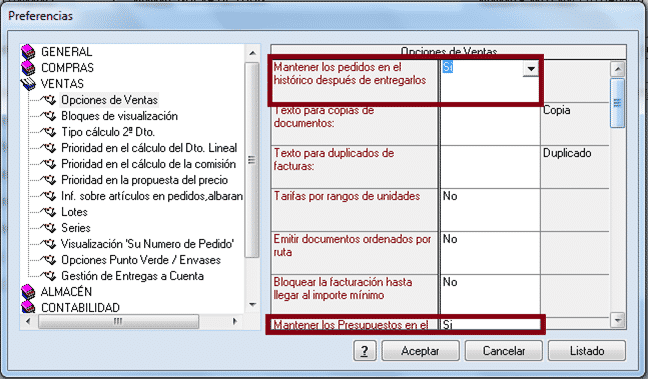Click the CONTABILIDAD category book icon

pos(29,307)
